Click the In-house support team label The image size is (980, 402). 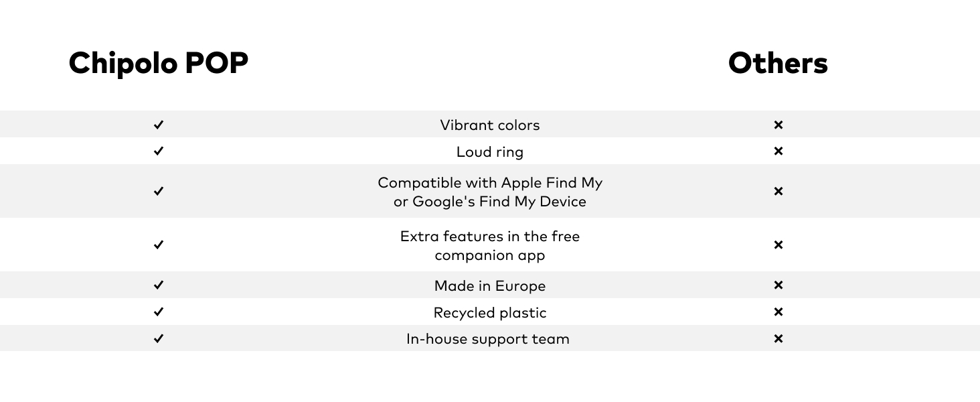point(488,339)
